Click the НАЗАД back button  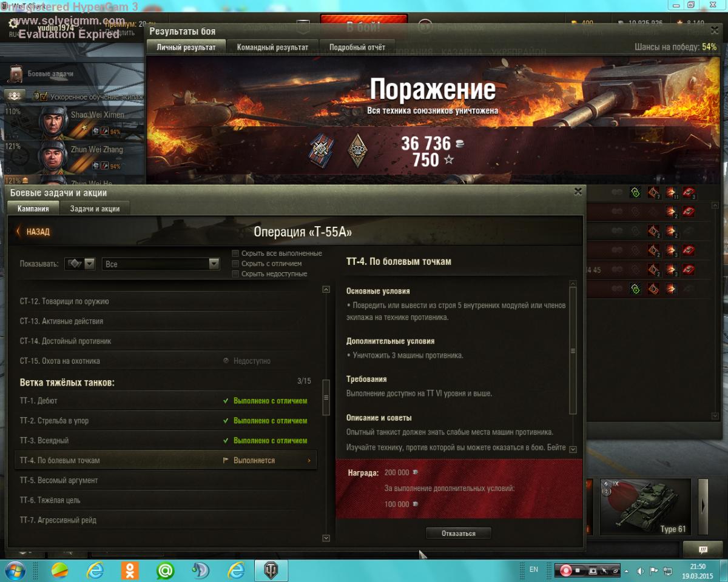[x=33, y=232]
